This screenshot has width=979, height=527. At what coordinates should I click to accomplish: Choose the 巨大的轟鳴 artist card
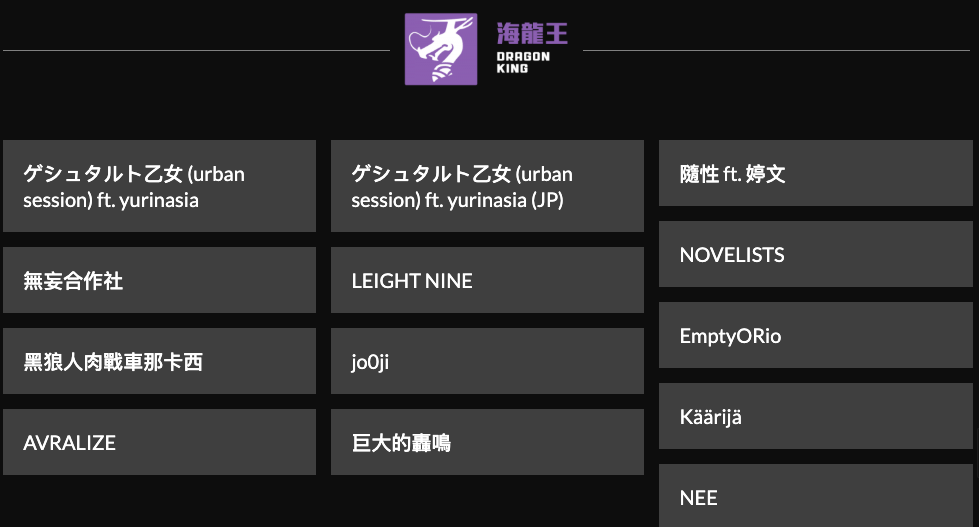point(487,442)
